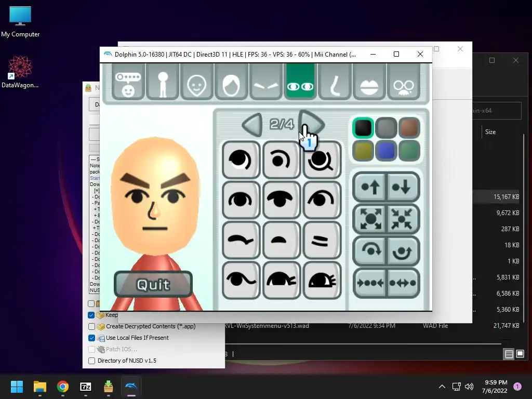The image size is (532, 399).
Task: Select bottom row left eye with curled tail
Action: pos(241,280)
